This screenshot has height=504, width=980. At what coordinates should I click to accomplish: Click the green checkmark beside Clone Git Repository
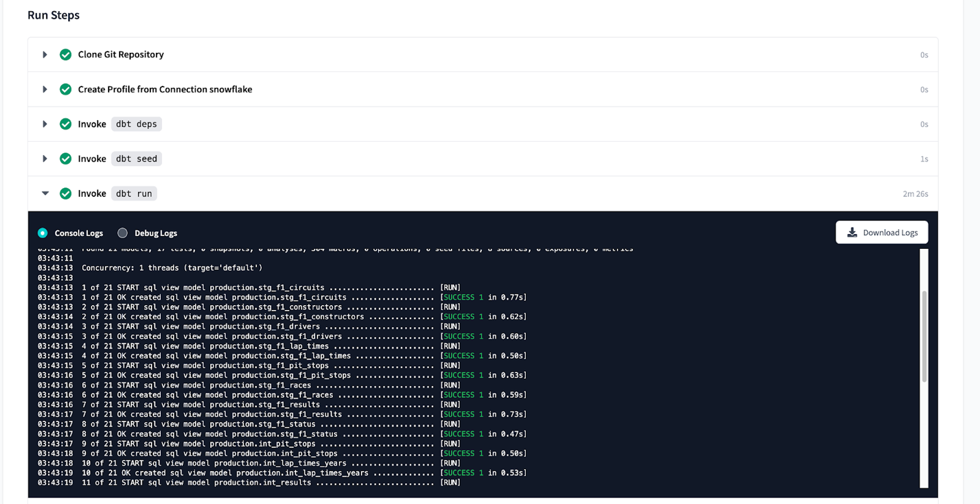(x=65, y=54)
